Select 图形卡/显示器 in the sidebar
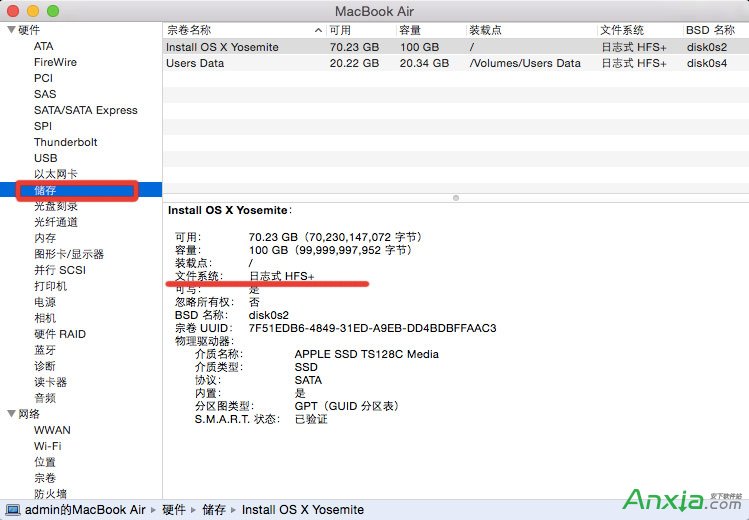 click(69, 254)
